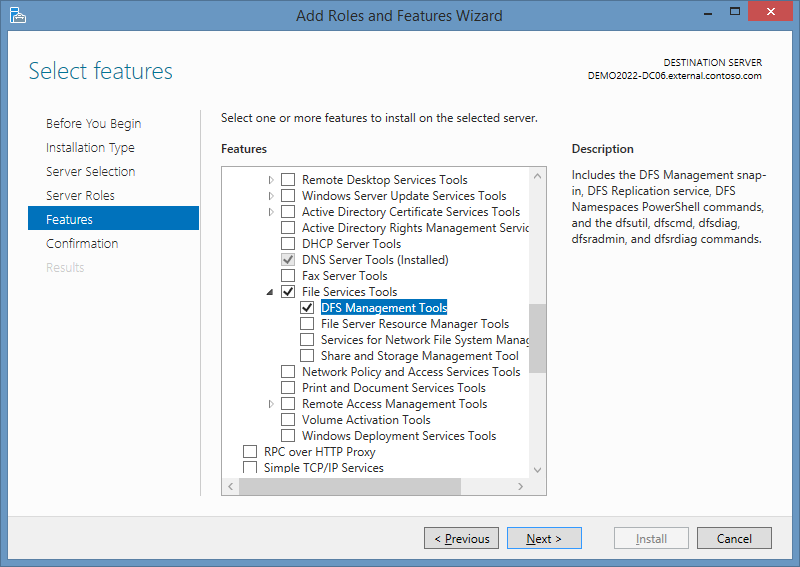
Task: Click the Previous button
Action: click(461, 538)
